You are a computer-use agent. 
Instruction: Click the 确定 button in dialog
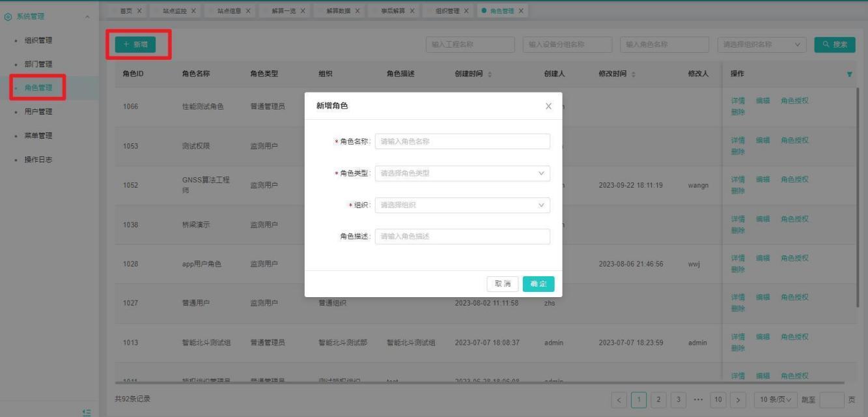pos(539,283)
